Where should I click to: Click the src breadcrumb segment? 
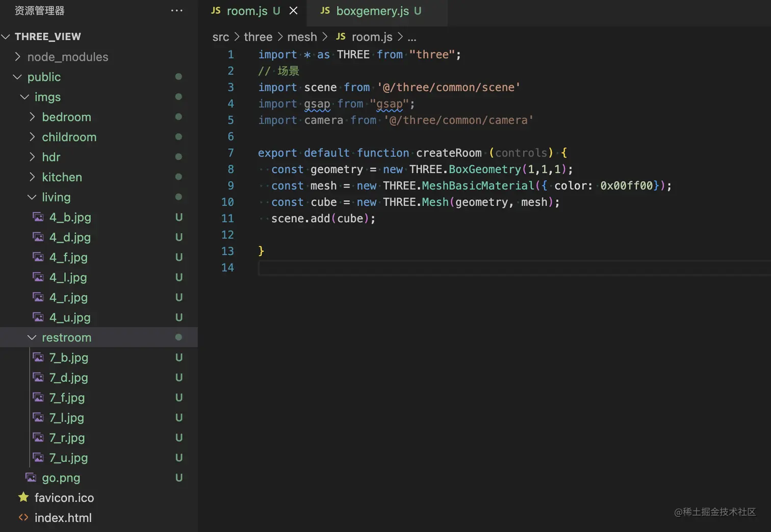tap(221, 37)
